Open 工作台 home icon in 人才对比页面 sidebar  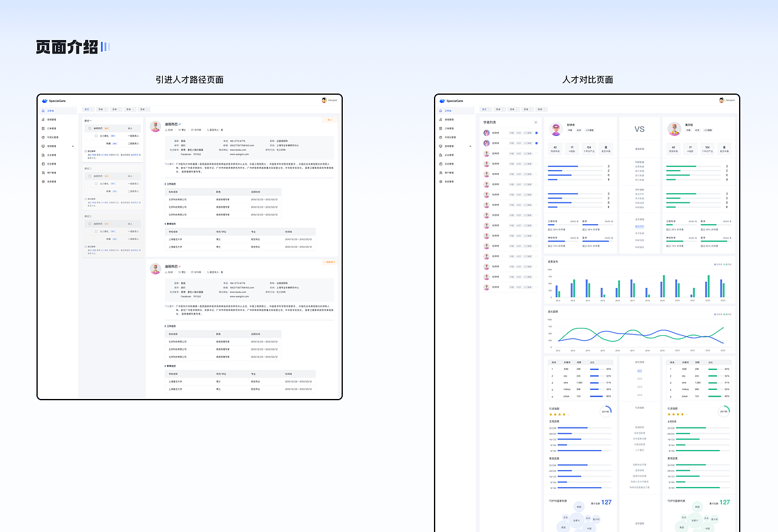441,111
